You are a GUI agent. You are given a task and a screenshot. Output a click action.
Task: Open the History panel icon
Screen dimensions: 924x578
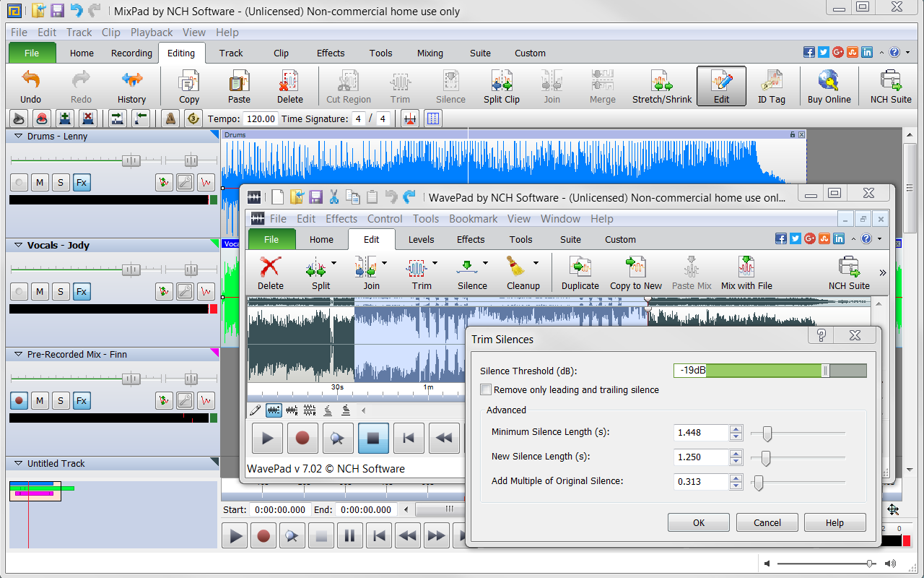coord(131,81)
